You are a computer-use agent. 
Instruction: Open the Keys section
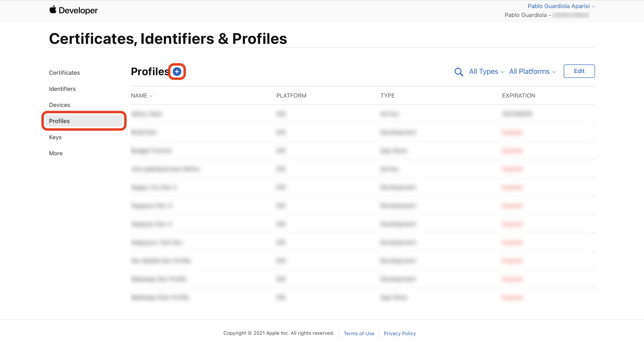(x=55, y=137)
